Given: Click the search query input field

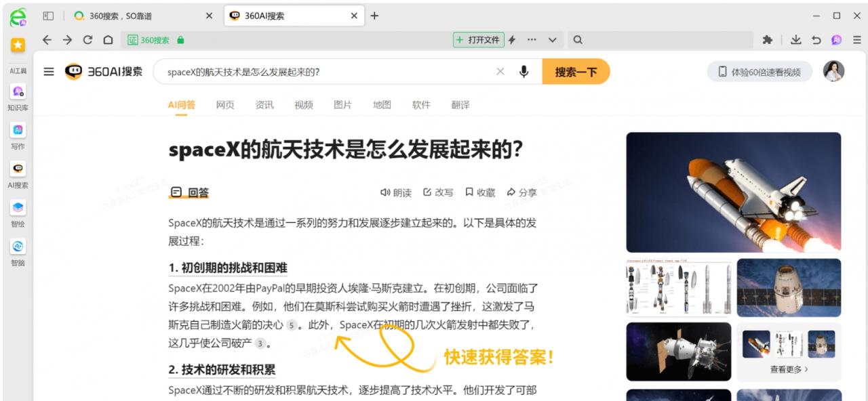Looking at the screenshot, I should point(329,72).
